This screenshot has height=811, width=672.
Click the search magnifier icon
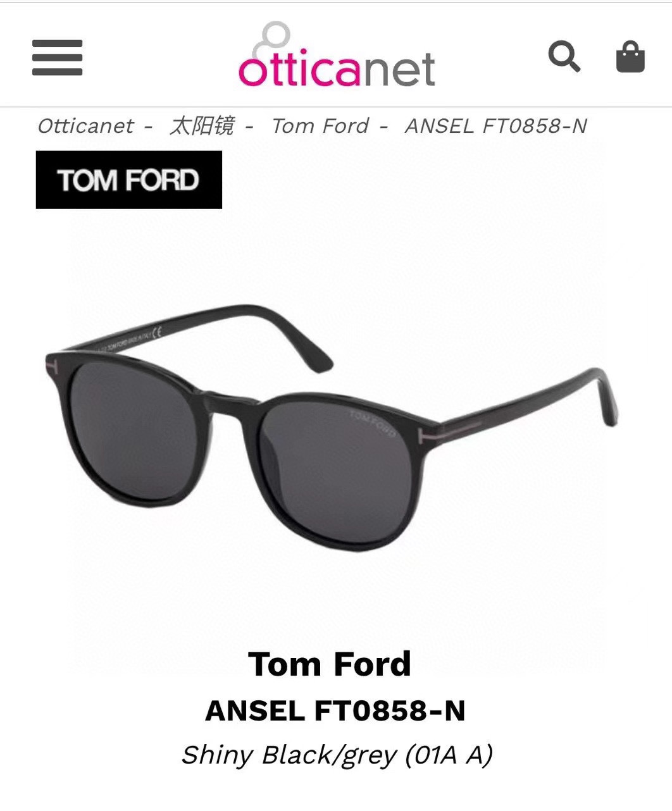pyautogui.click(x=564, y=57)
